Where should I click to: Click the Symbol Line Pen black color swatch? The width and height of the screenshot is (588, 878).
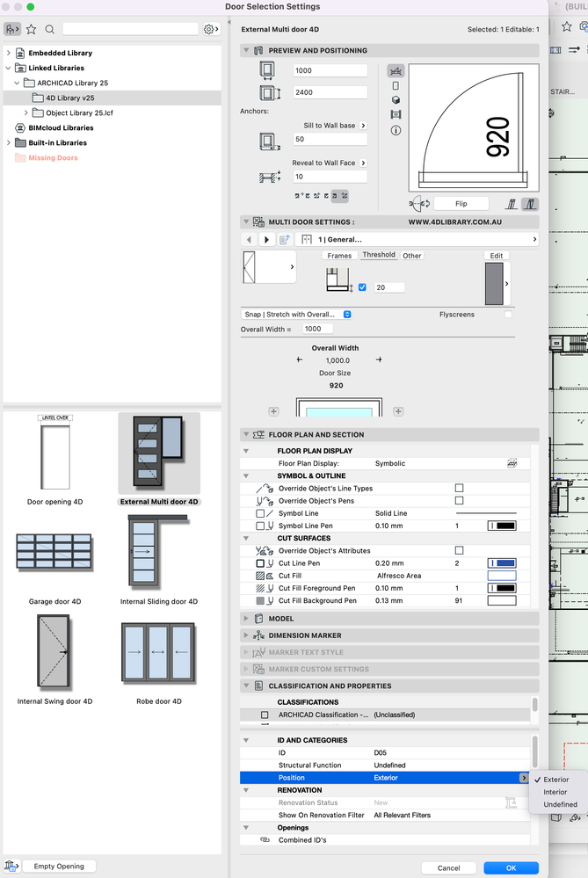click(502, 526)
